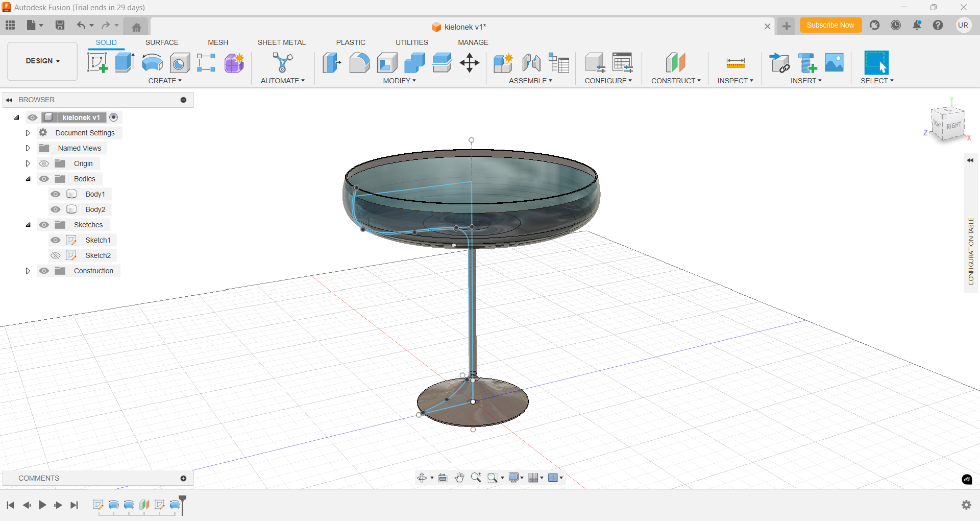Expand the Document Settings node
Screen dimensions: 980x521
coord(28,133)
